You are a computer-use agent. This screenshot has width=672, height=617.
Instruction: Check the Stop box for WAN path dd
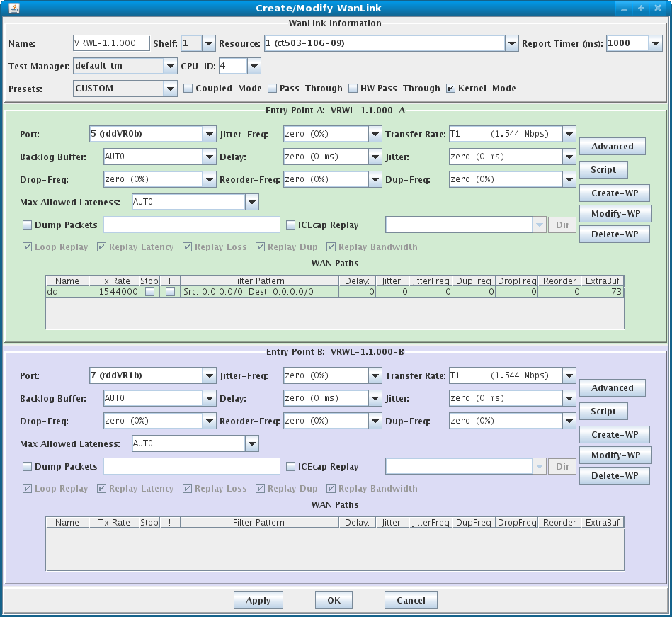click(149, 292)
